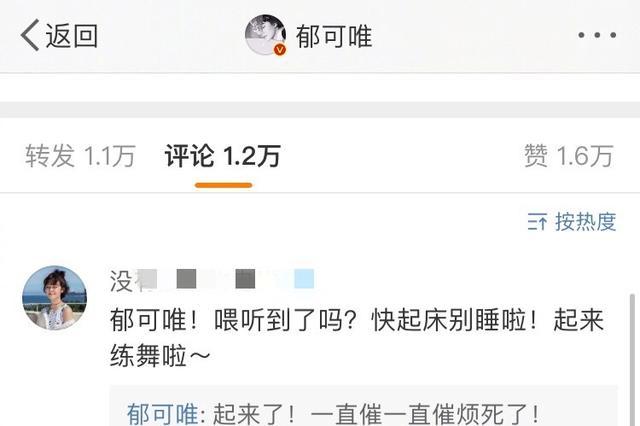The width and height of the screenshot is (640, 426).
Task: Open the commenter's username starting with 没
Action: tap(212, 280)
